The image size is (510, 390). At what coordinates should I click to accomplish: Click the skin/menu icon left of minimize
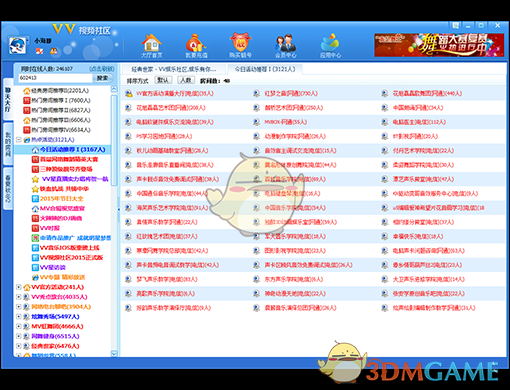[x=455, y=25]
